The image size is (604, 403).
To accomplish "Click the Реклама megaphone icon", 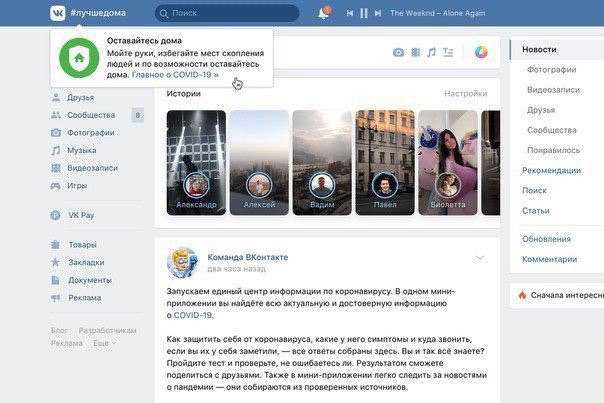I will click(x=55, y=298).
